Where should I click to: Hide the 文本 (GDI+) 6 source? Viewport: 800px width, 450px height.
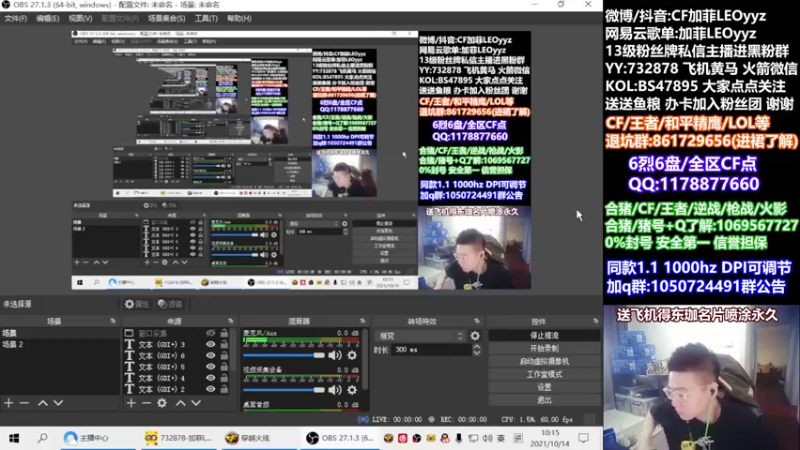[210, 356]
